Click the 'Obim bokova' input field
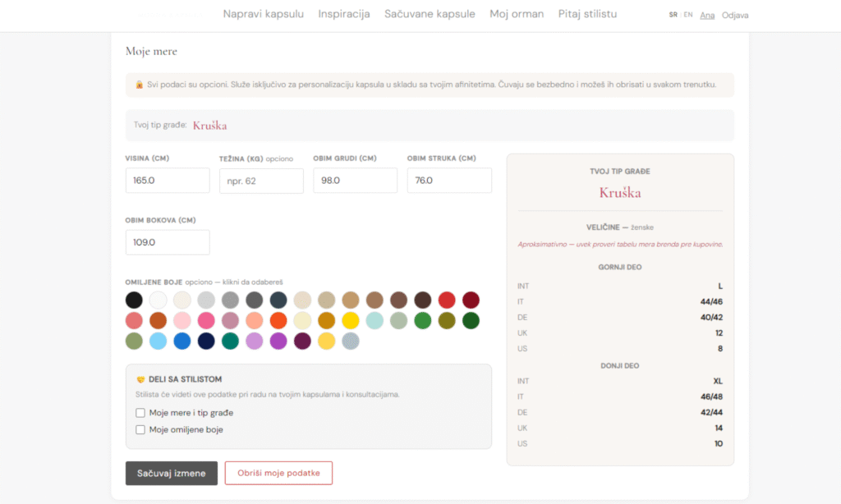Screen dimensions: 841x504 click(168, 242)
